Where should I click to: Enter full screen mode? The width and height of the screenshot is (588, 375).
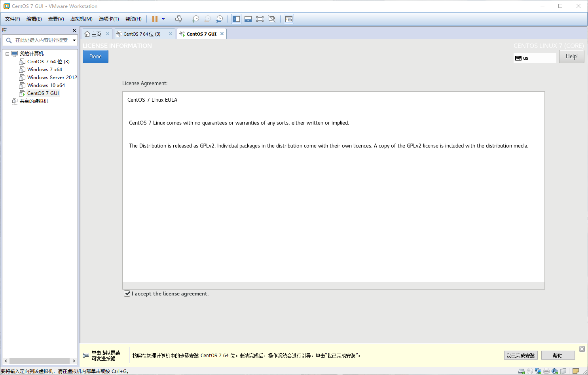(x=260, y=19)
